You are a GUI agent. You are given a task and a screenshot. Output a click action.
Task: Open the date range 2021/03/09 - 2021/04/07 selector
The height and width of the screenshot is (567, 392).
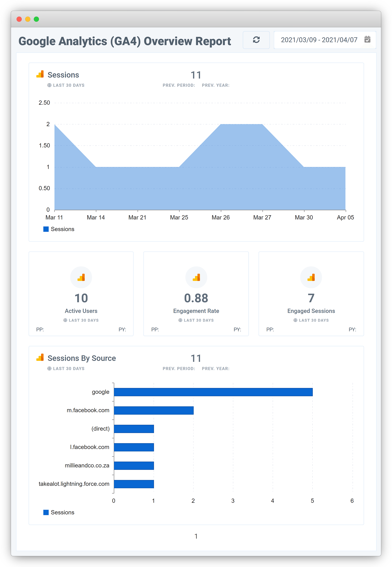pos(319,40)
